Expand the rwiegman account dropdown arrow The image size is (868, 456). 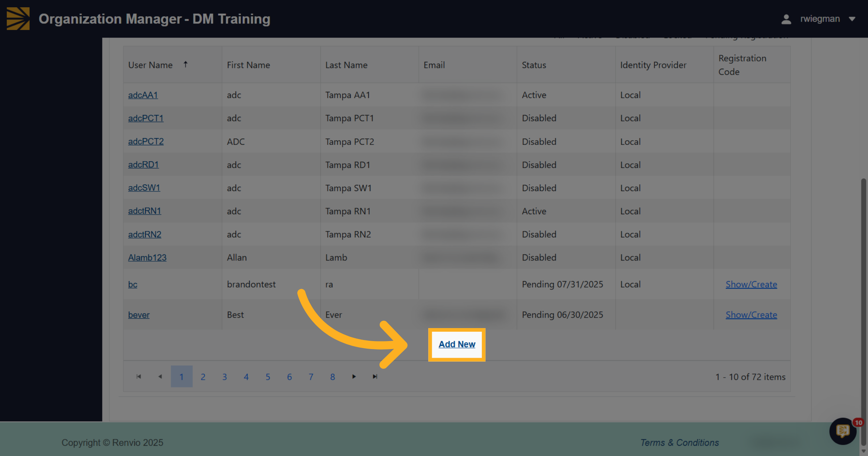852,19
